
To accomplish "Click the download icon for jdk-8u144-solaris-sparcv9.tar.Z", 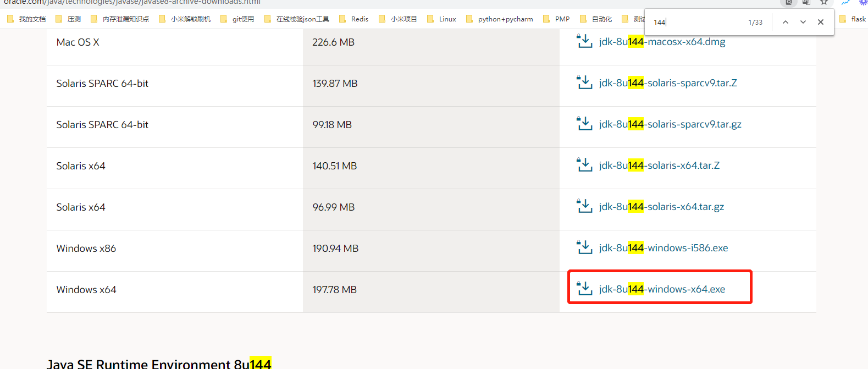I will tap(584, 82).
